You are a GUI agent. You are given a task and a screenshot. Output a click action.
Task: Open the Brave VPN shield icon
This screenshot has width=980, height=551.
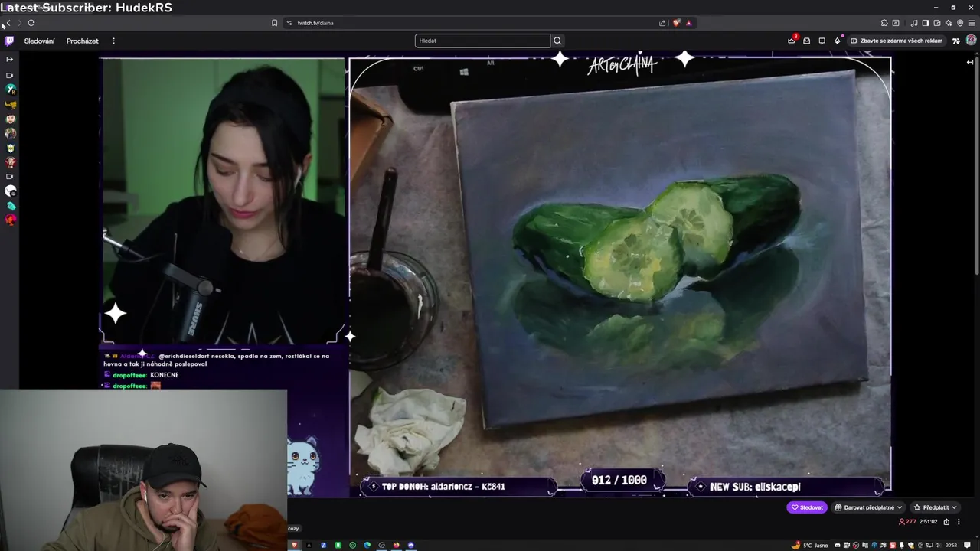(x=960, y=23)
